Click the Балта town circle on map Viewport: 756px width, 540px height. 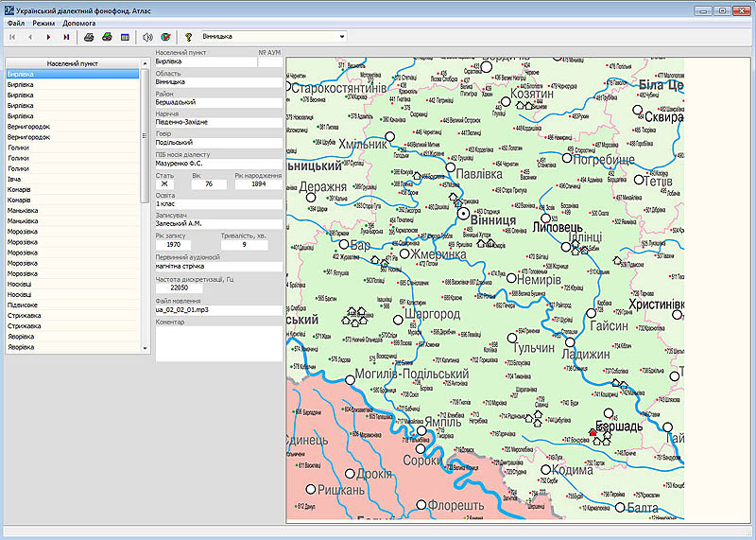click(620, 507)
